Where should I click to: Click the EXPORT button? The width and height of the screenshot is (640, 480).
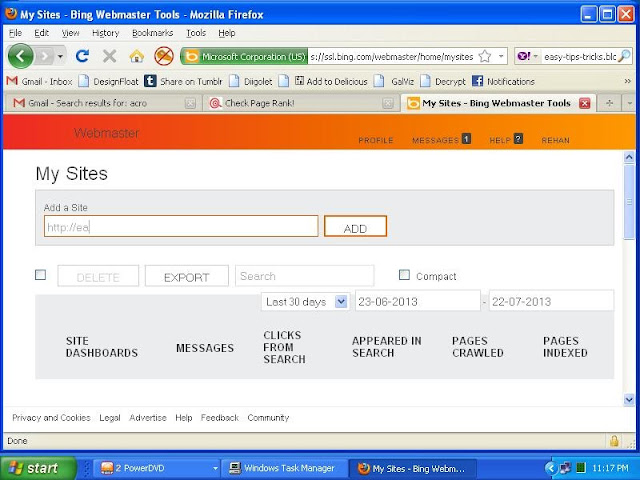[187, 276]
